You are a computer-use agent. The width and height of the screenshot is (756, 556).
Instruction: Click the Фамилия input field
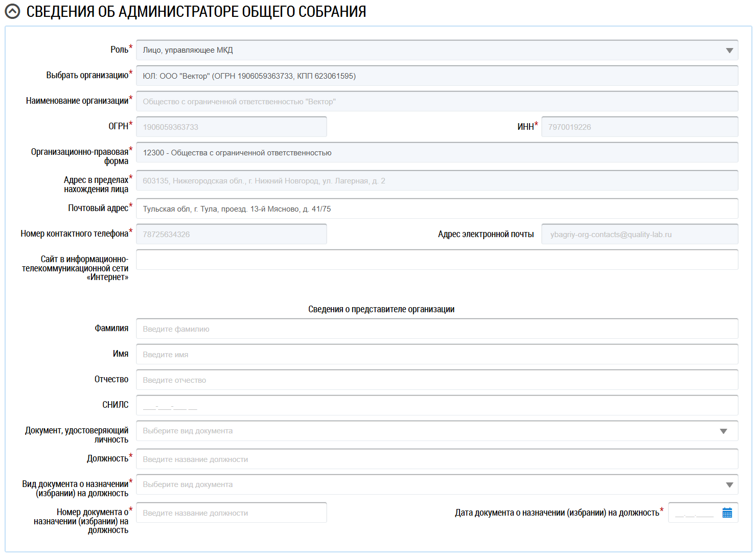(437, 329)
